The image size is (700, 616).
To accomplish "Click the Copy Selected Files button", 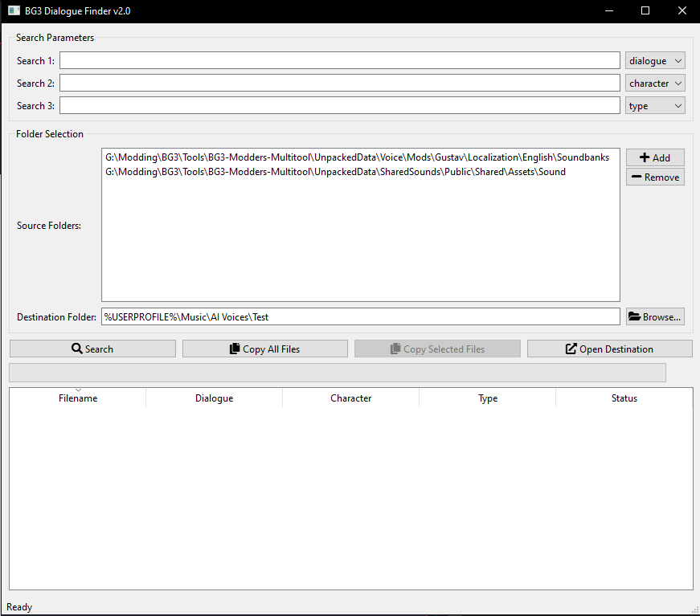I will 437,349.
